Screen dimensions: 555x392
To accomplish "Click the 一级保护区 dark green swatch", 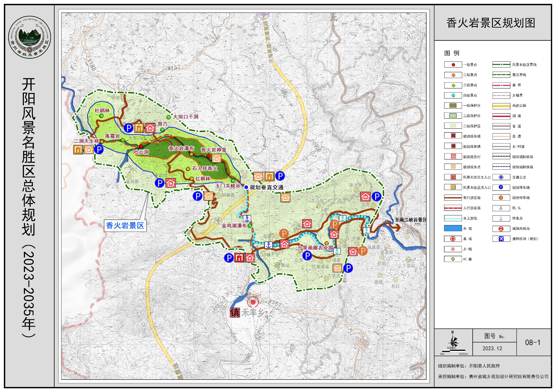I will point(453,106).
